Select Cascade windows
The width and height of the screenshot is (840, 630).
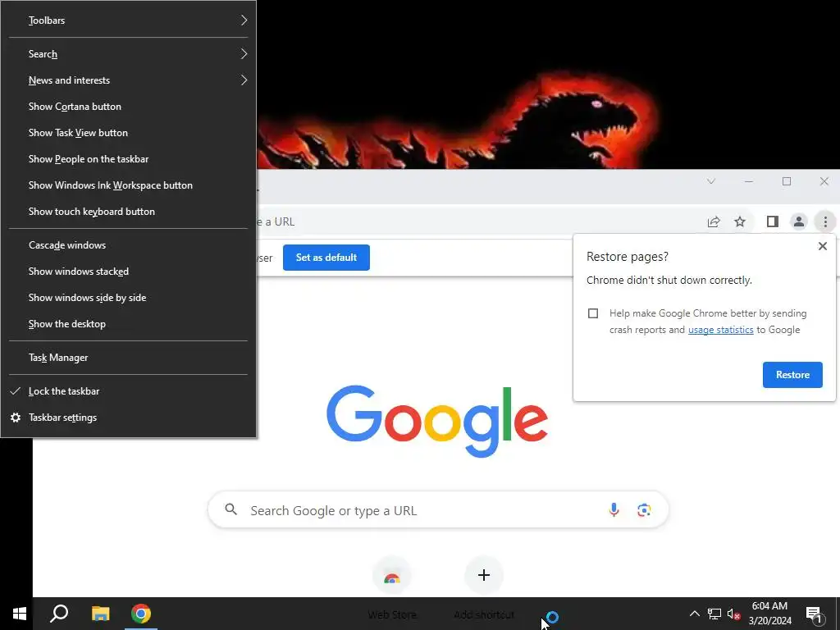(x=129, y=245)
